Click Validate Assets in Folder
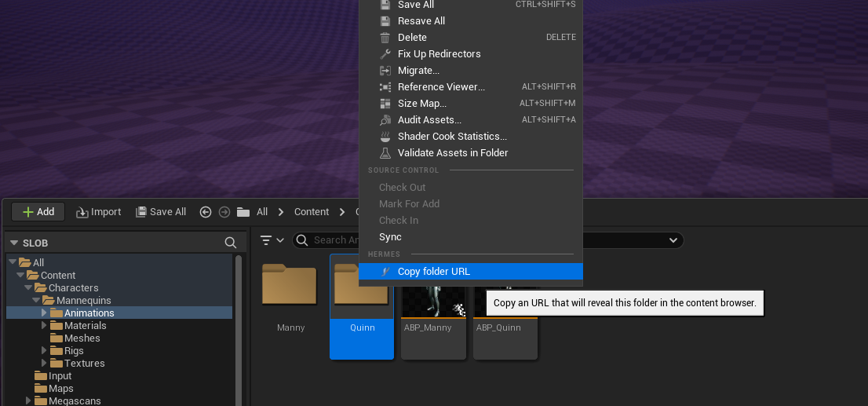868x406 pixels. tap(452, 153)
